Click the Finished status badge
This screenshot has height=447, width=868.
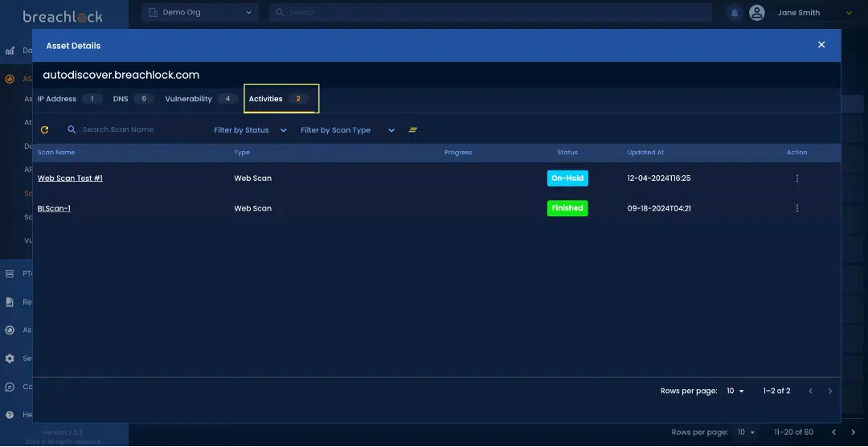click(x=567, y=208)
